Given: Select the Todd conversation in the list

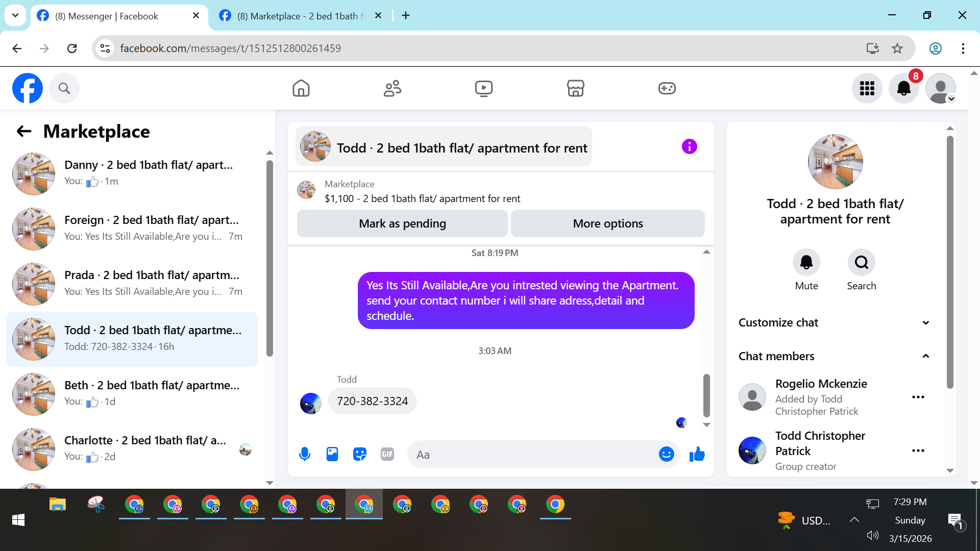Looking at the screenshot, I should (132, 339).
